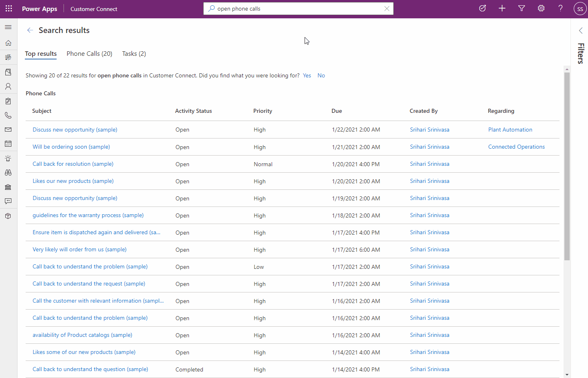This screenshot has height=378, width=588.
Task: Open the Plant Automation regarding link
Action: (510, 130)
